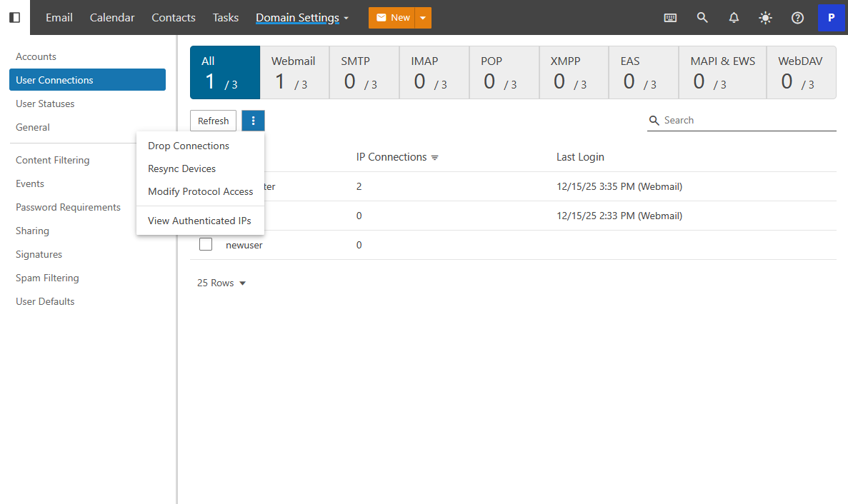Click the three-dot actions menu button

tap(253, 121)
